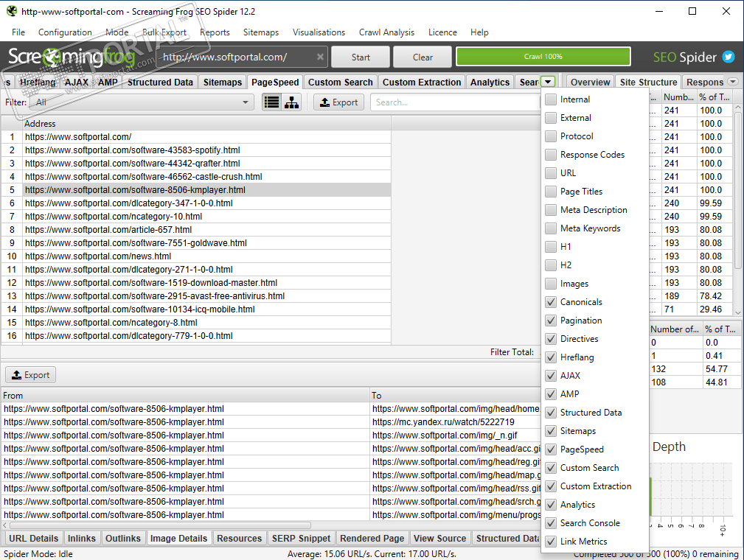744x560 pixels.
Task: Select the SERP Snippet tab
Action: pyautogui.click(x=301, y=538)
